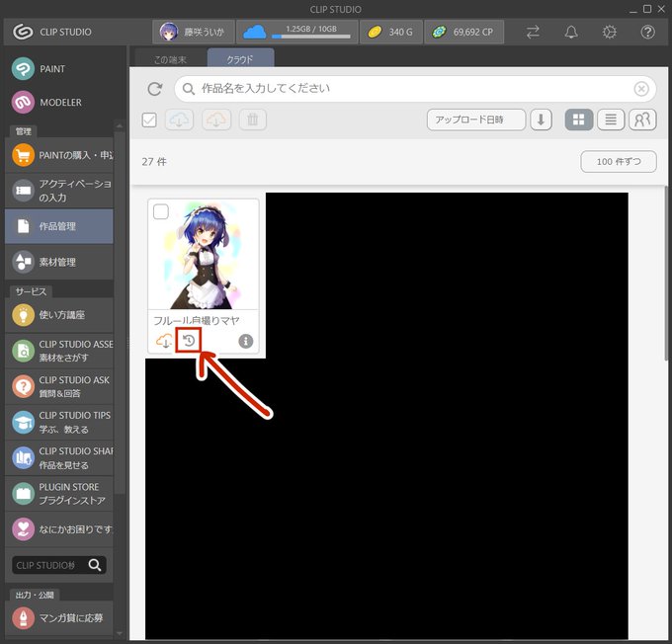672x644 pixels.
Task: Click the CLIP STUDIO logo at top left
Action: click(51, 32)
